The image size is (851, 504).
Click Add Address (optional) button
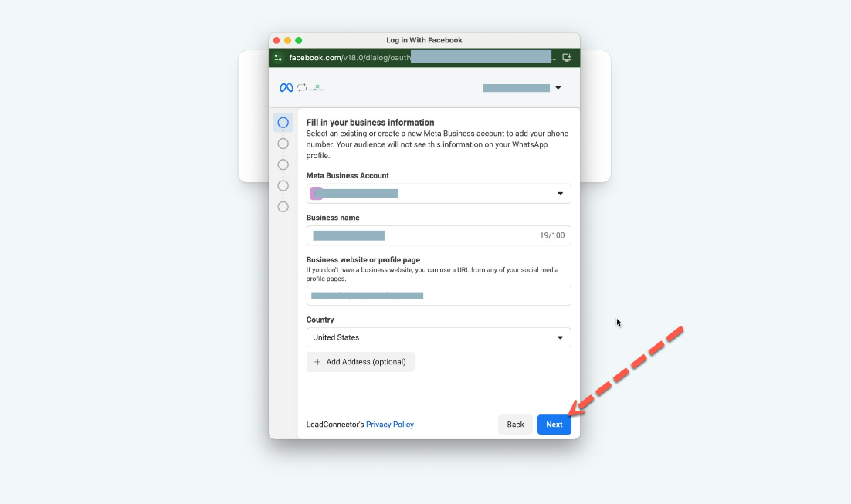point(360,362)
